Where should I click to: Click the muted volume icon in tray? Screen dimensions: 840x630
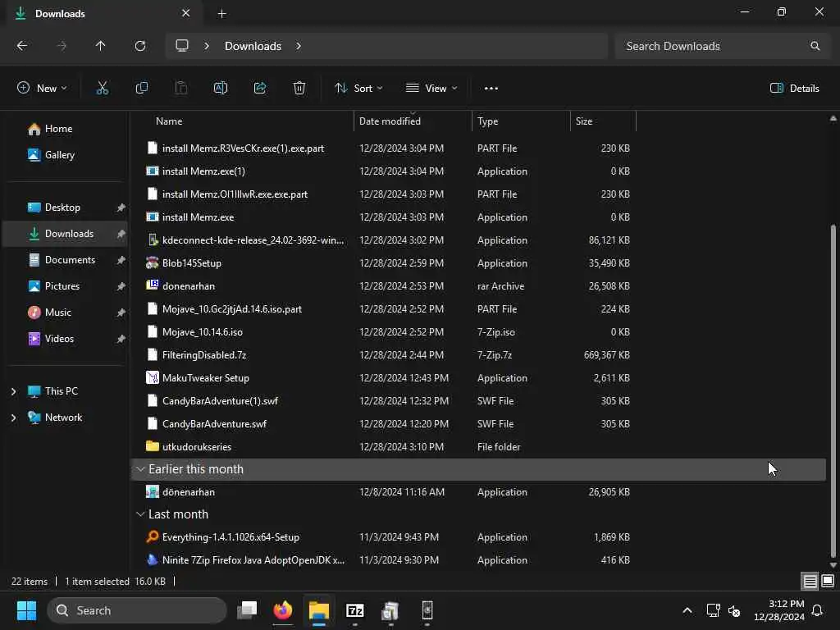point(734,610)
